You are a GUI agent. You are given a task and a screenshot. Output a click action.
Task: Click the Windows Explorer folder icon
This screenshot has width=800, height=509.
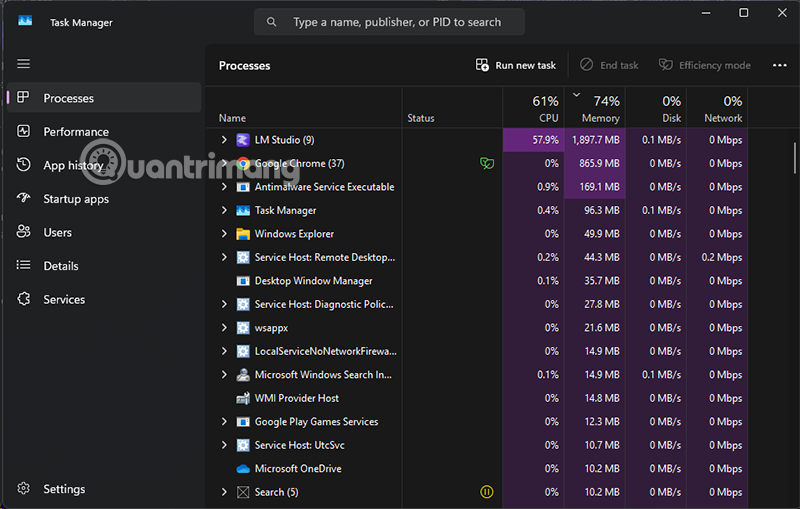243,234
